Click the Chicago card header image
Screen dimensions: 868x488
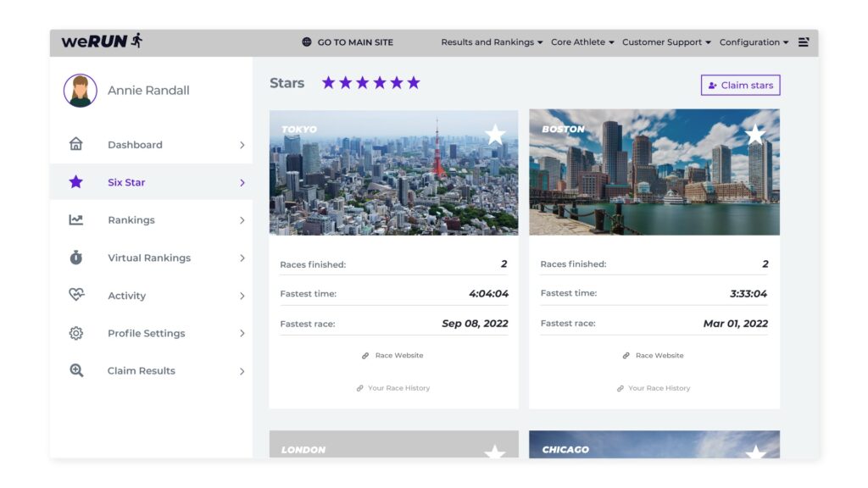654,444
